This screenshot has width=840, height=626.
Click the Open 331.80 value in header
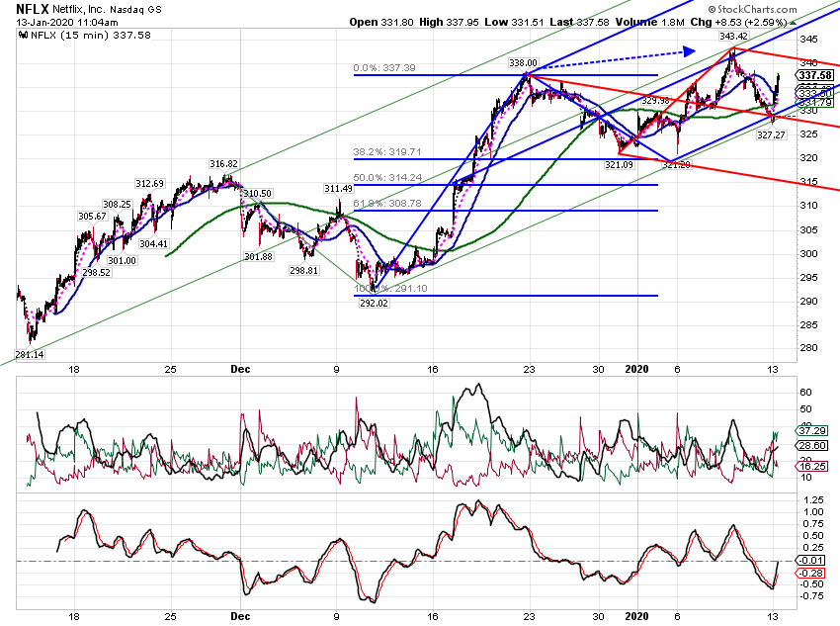[x=381, y=23]
